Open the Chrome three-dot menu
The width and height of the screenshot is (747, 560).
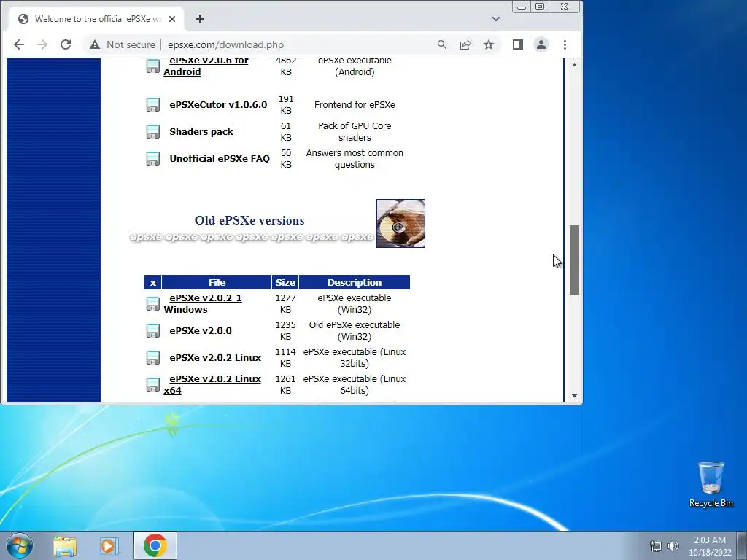[565, 44]
